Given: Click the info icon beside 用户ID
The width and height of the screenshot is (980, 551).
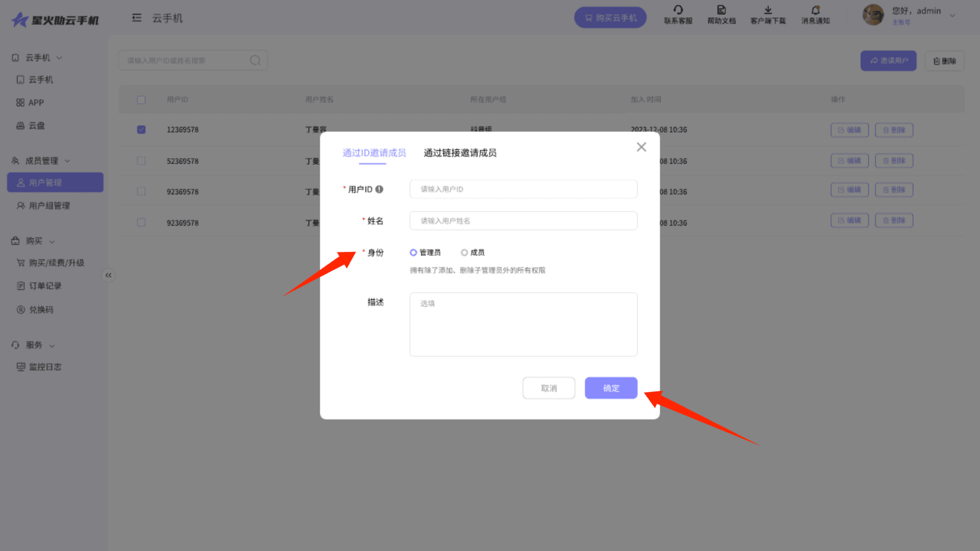Looking at the screenshot, I should coord(379,189).
